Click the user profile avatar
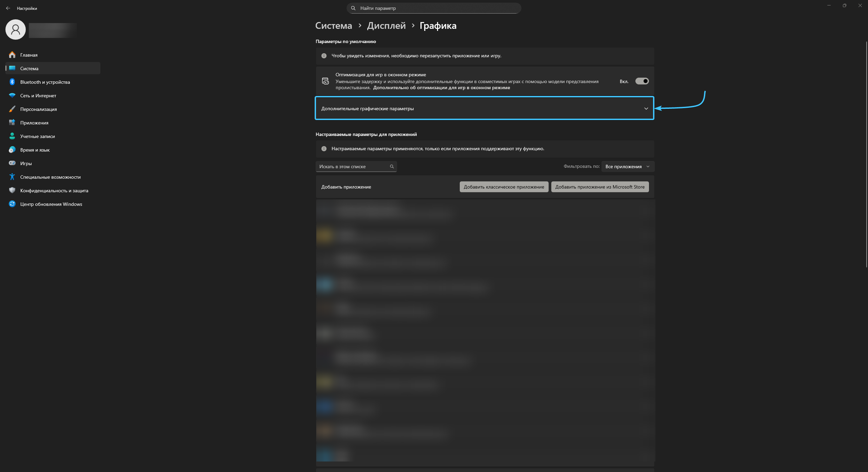Screen dimensions: 868x472 16,29
